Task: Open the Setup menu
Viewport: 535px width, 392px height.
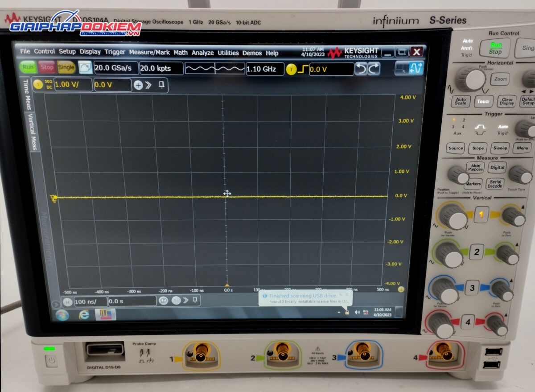Action: [67, 52]
